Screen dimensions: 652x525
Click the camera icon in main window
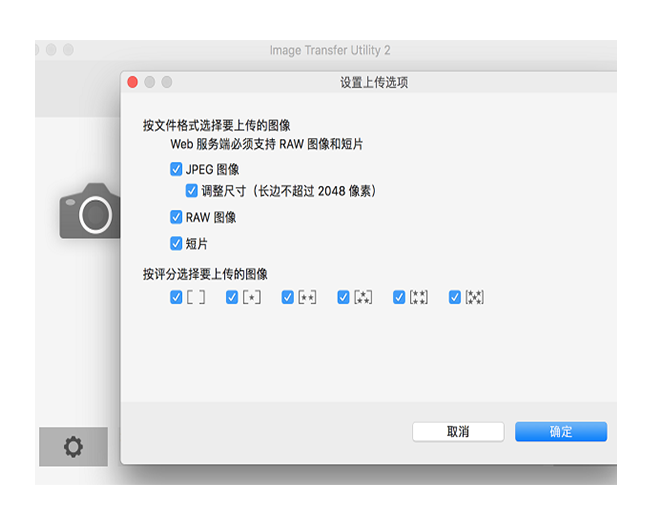(90, 211)
